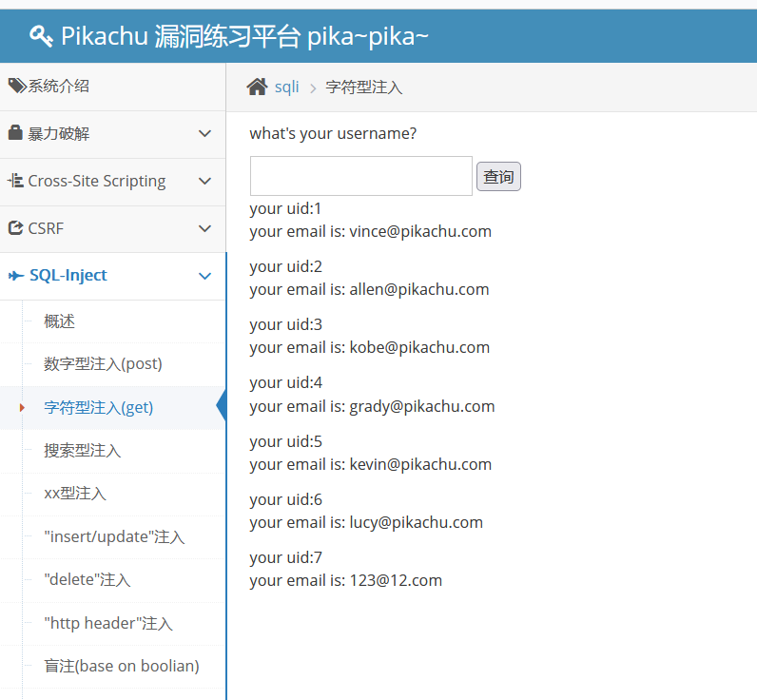The width and height of the screenshot is (757, 700).
Task: Click the home icon in the breadcrumb
Action: pos(257,87)
